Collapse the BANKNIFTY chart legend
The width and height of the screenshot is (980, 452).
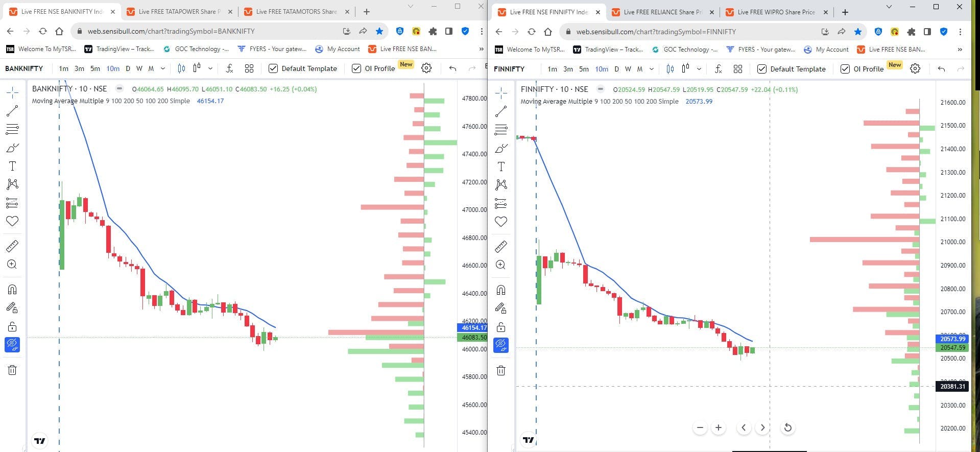pyautogui.click(x=119, y=88)
